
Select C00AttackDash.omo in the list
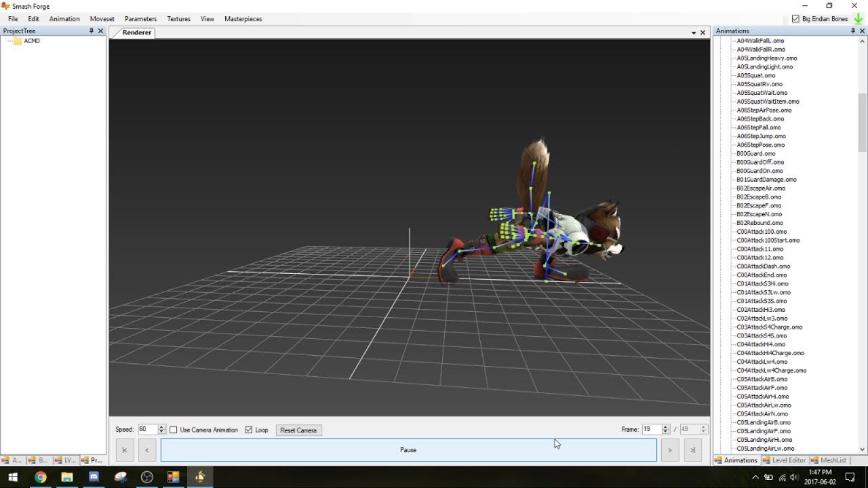763,266
